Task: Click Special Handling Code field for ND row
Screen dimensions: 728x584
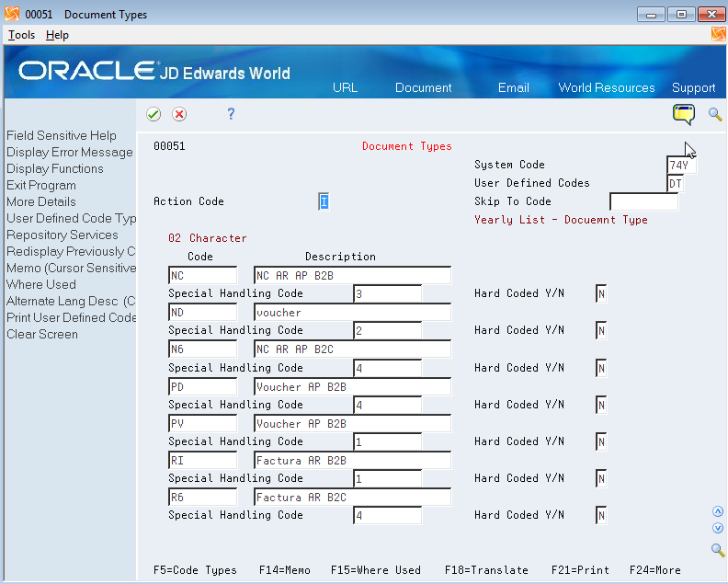Action: point(387,331)
